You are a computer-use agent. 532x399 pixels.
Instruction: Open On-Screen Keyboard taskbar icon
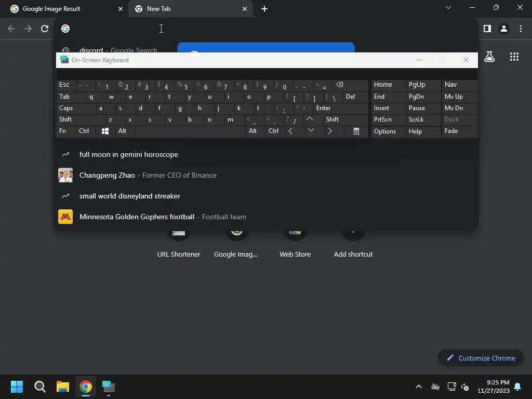(x=109, y=387)
